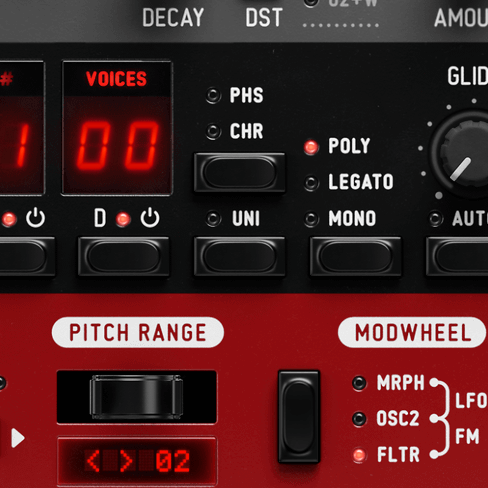Toggle the AUTO glide indicator
This screenshot has width=488, height=488.
click(x=435, y=219)
